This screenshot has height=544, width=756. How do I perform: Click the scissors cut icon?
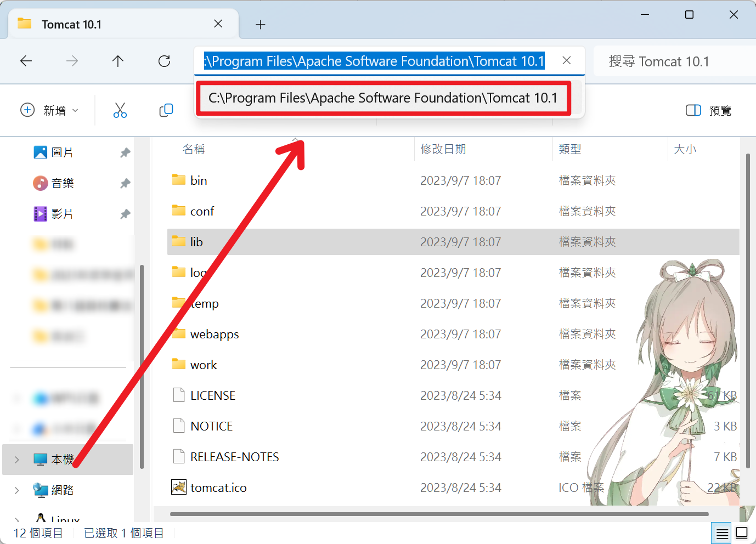(x=120, y=110)
